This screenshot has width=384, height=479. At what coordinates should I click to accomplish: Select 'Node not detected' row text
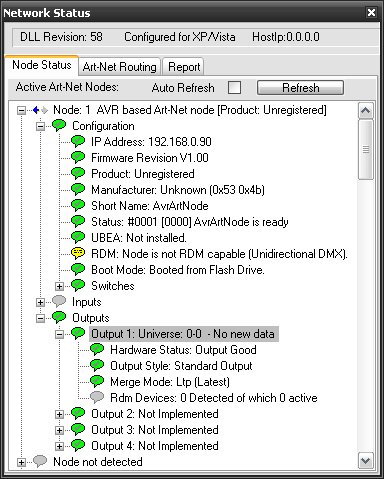click(x=98, y=462)
